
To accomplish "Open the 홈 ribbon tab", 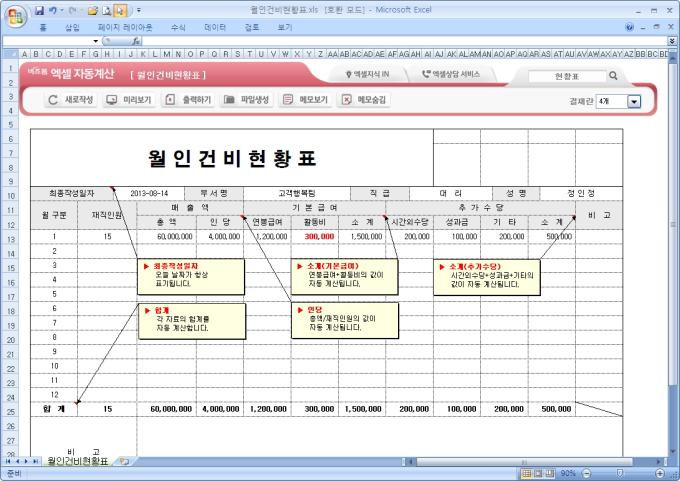I will click(43, 27).
